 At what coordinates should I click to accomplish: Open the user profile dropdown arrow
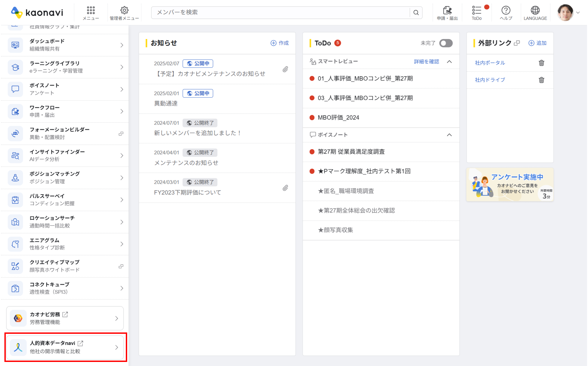pos(578,13)
